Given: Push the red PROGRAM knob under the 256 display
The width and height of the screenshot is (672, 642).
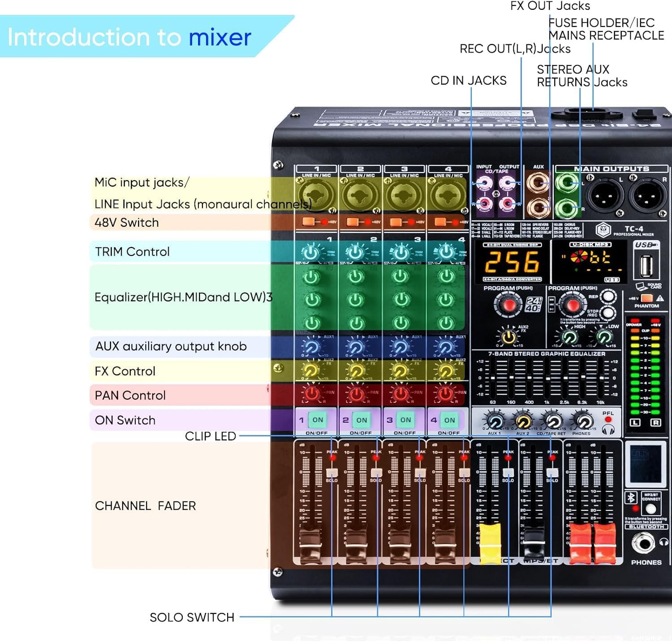Looking at the screenshot, I should click(508, 306).
